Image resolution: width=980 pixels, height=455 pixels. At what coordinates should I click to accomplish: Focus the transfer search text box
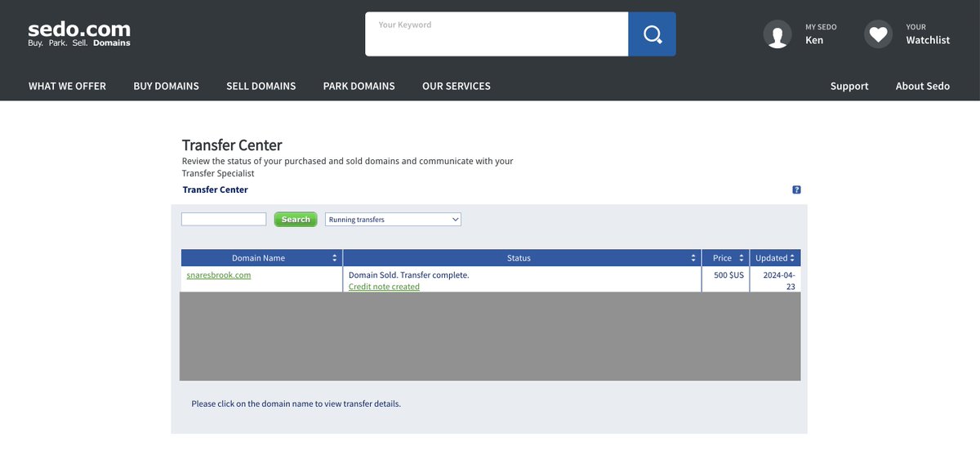[x=224, y=219]
